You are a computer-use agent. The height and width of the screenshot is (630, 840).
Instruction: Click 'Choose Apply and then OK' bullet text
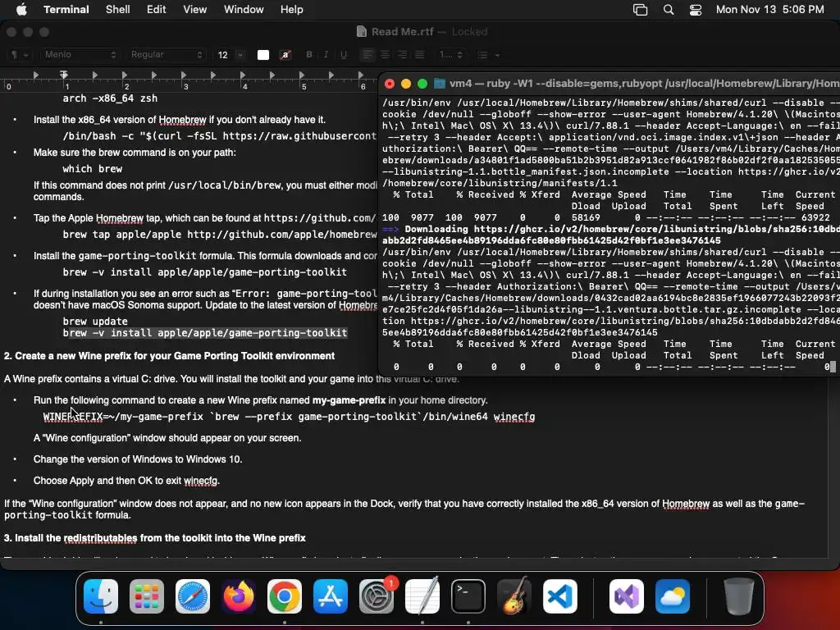(x=126, y=481)
